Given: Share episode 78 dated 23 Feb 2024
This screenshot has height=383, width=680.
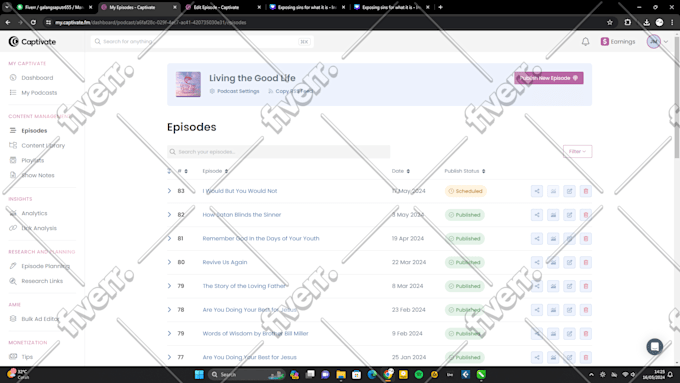Looking at the screenshot, I should 536,310.
